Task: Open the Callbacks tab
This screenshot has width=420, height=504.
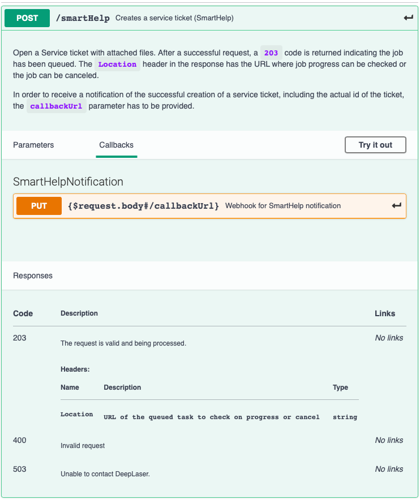Action: click(116, 145)
